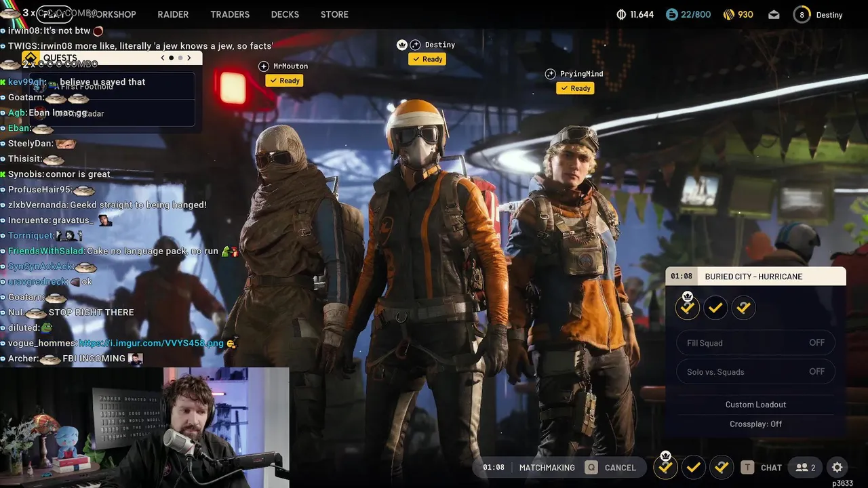This screenshot has height=488, width=868.
Task: Click the crown leader icon beside Destiny
Action: pos(401,45)
